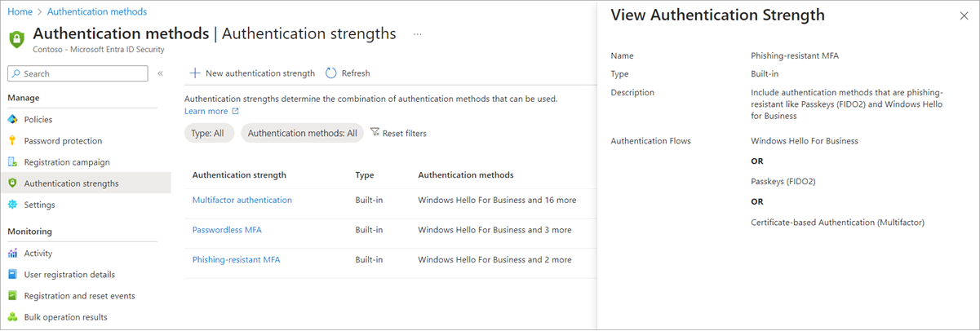Open the ellipsis more options menu
The height and width of the screenshot is (331, 980).
point(417,34)
